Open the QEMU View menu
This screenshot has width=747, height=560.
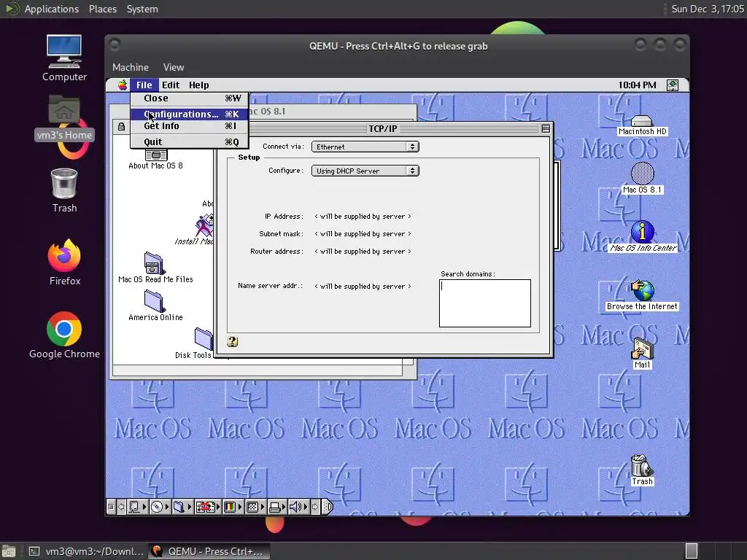coord(174,67)
